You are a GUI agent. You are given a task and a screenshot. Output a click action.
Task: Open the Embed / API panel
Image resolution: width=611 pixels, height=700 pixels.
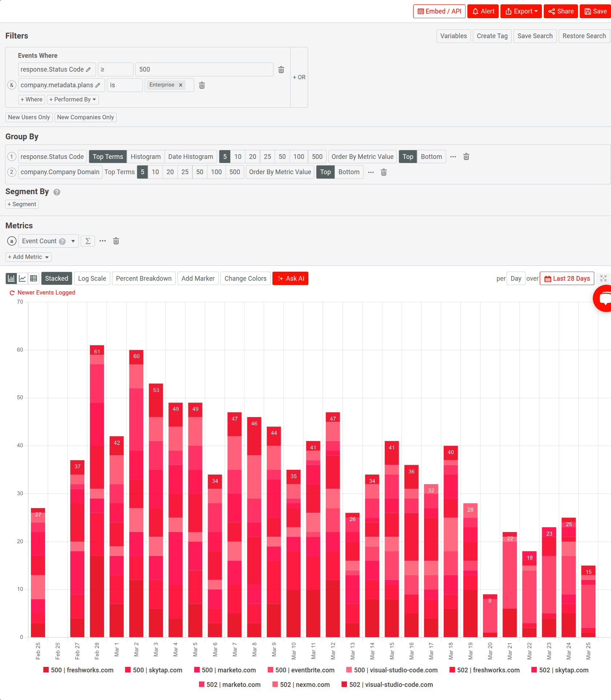point(439,11)
